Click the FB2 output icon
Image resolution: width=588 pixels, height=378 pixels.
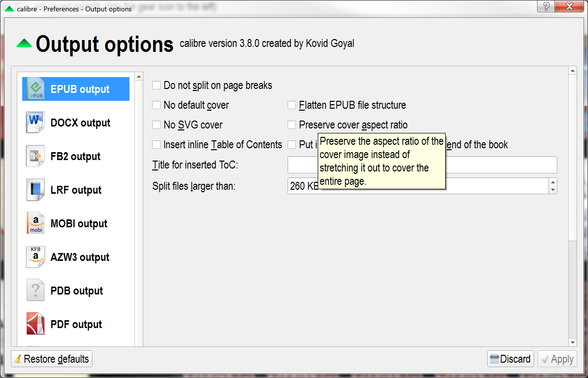click(36, 157)
